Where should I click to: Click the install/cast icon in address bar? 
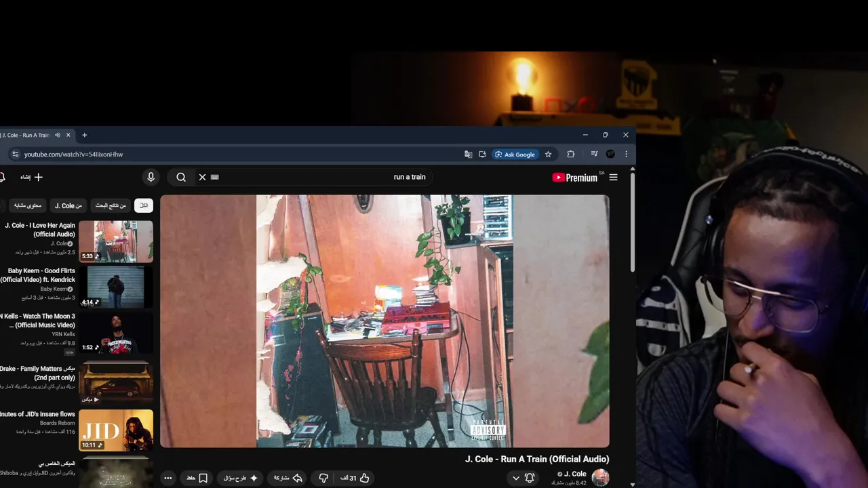tap(482, 155)
